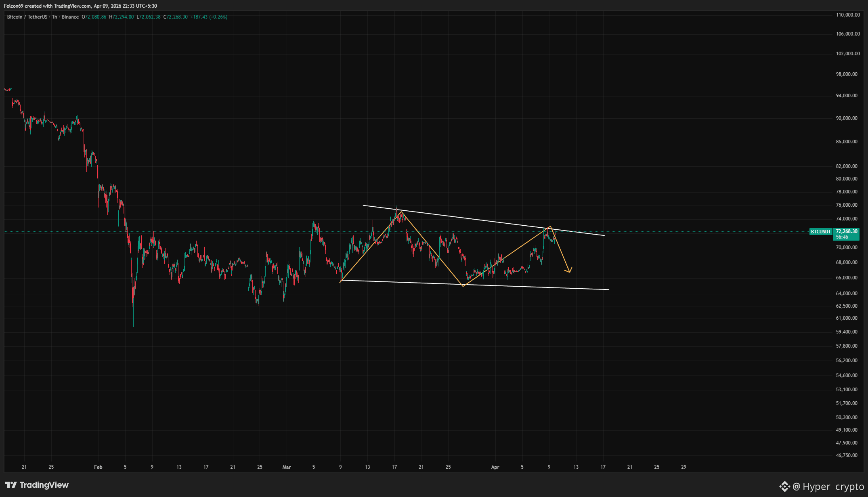The image size is (868, 497).
Task: Click the "61,000.00" price axis label
Action: (847, 318)
